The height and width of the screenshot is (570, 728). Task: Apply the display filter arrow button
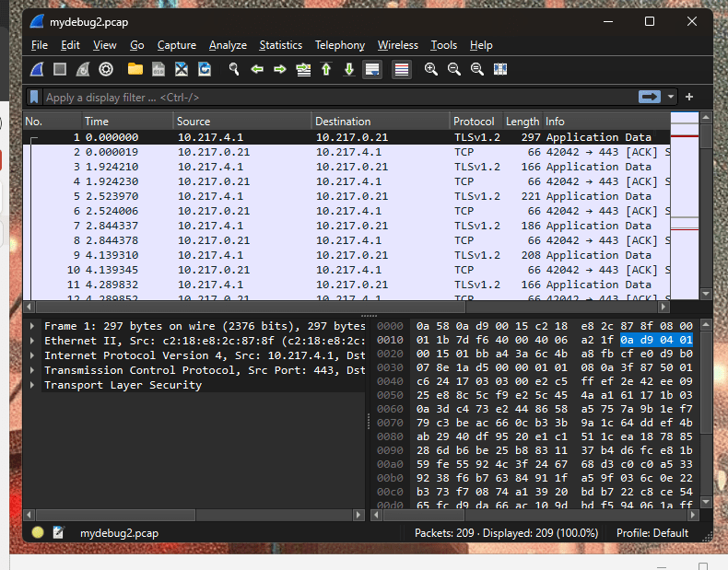(649, 97)
